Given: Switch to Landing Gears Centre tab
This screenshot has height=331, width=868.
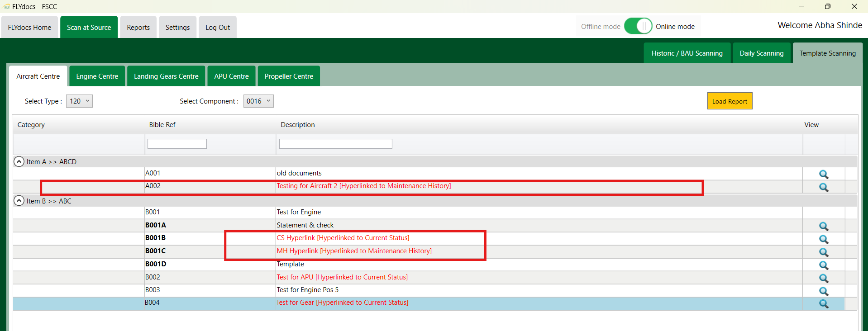Looking at the screenshot, I should pos(166,76).
